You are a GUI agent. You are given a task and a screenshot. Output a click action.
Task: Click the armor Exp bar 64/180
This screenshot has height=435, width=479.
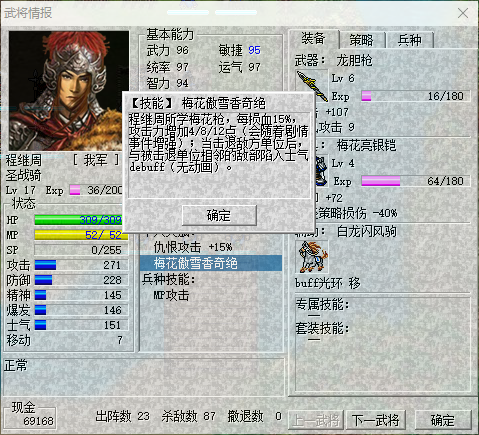coord(416,181)
